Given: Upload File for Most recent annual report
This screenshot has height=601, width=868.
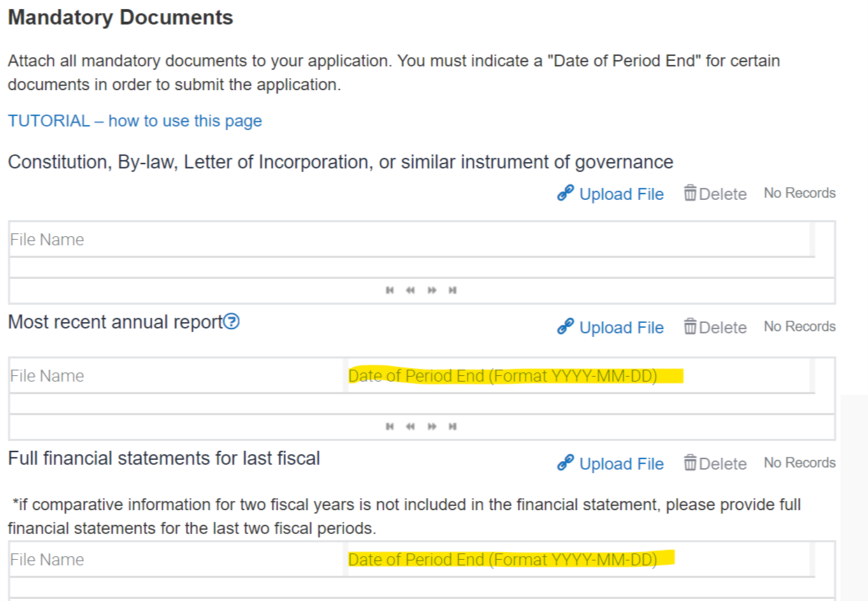Looking at the screenshot, I should (610, 328).
